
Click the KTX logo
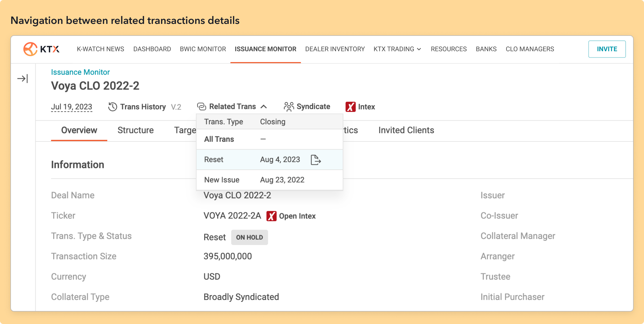click(42, 49)
